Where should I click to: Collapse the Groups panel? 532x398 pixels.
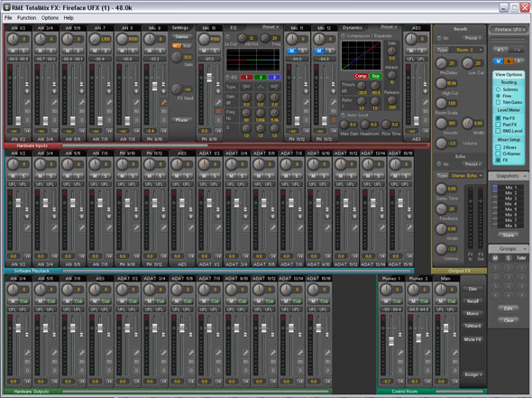[x=525, y=249]
